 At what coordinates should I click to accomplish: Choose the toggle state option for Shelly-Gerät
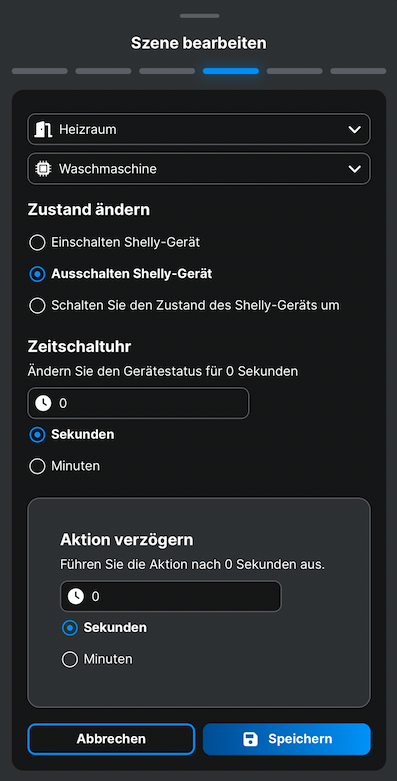click(37, 305)
